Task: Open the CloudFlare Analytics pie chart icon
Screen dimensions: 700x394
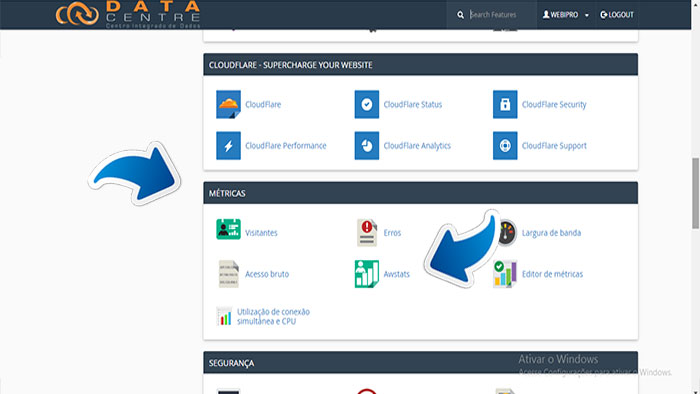Action: [367, 145]
